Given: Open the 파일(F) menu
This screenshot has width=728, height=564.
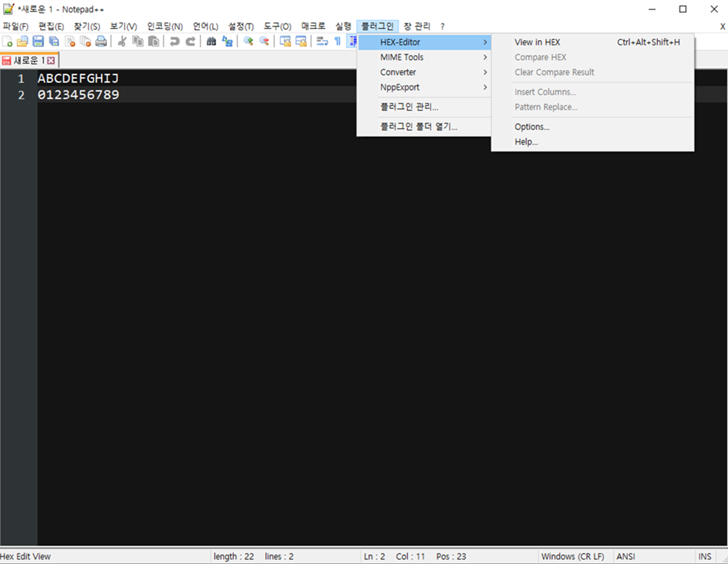Looking at the screenshot, I should pyautogui.click(x=16, y=26).
